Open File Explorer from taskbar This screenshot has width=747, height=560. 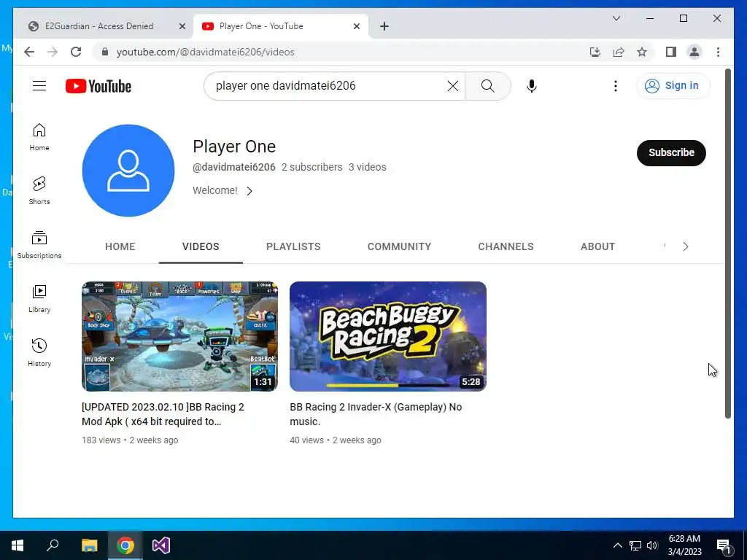coord(89,545)
